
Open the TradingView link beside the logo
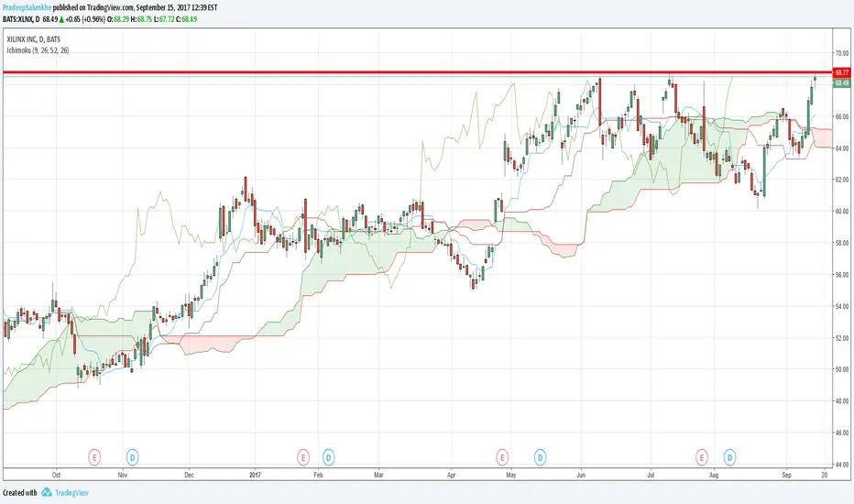click(71, 493)
